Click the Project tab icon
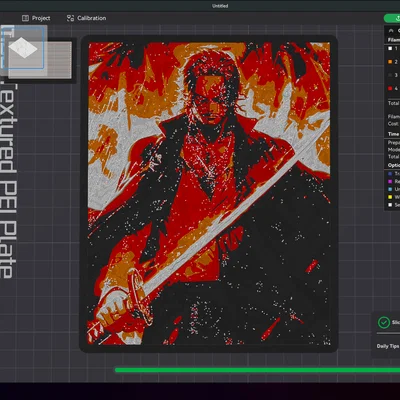Viewport: 400px width, 400px height. 25,18
